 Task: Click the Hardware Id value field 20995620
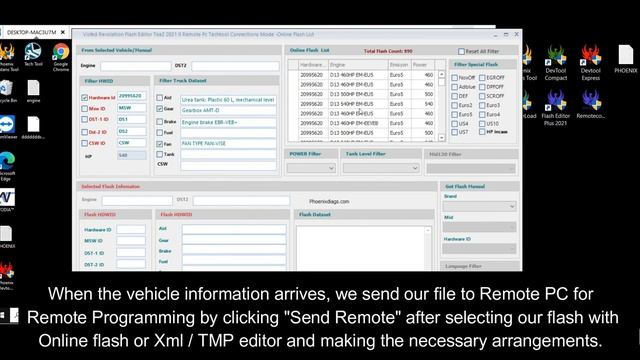point(131,96)
